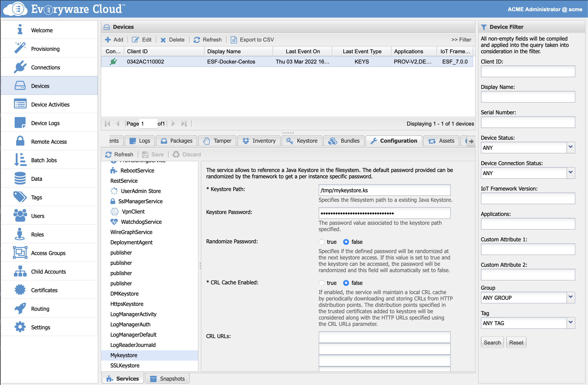Screen dimensions: 588x385
Task: Select SslManagerService in services list
Action: pos(150,201)
